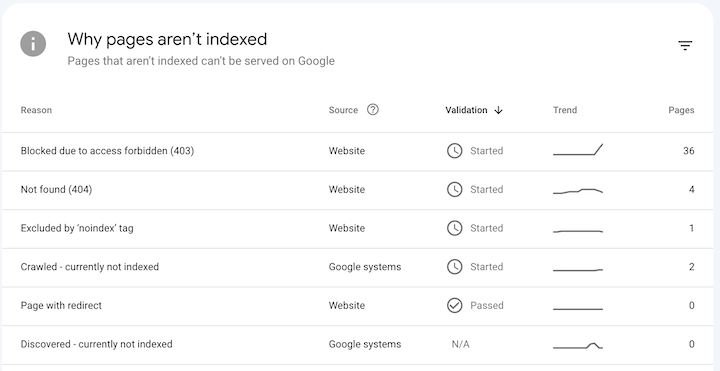Click Started status in Crawled row

487,267
